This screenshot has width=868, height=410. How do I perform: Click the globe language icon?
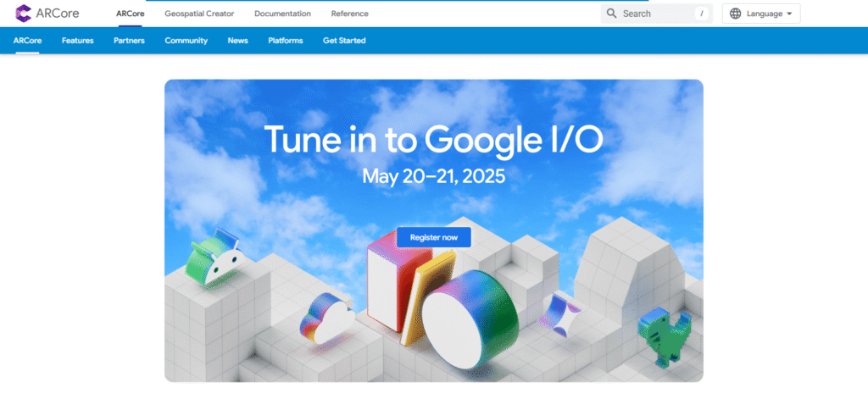[x=735, y=14]
